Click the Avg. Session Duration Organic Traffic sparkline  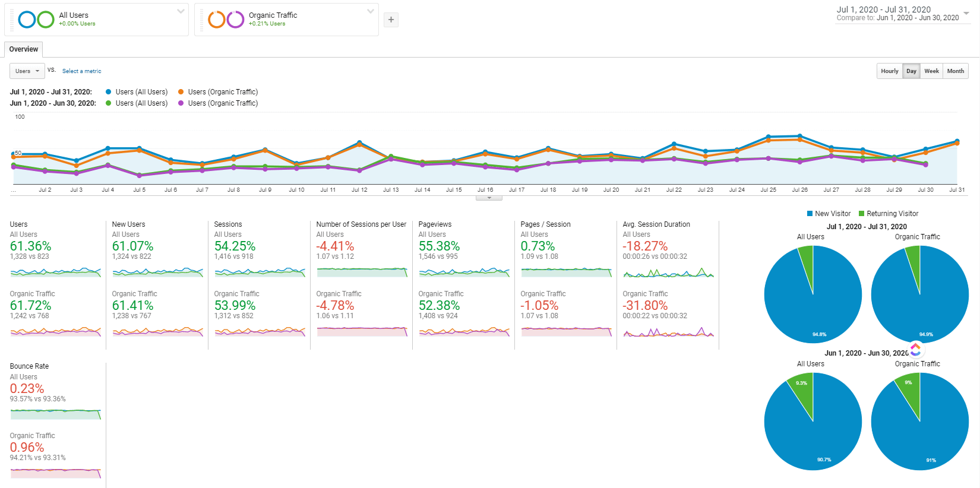click(668, 332)
